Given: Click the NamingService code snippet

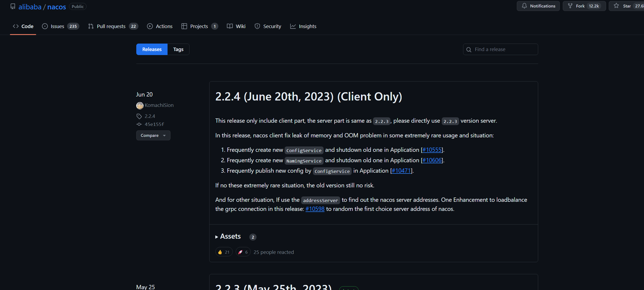Looking at the screenshot, I should point(304,161).
